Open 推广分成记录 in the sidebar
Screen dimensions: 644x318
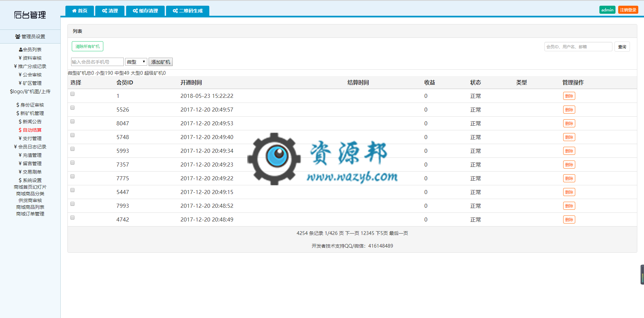coord(30,66)
